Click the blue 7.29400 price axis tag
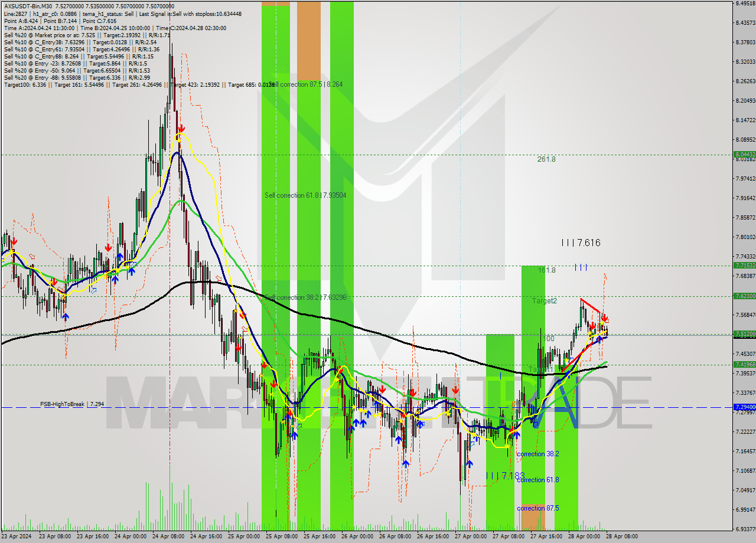Screen dimensions: 756x543 click(x=744, y=407)
